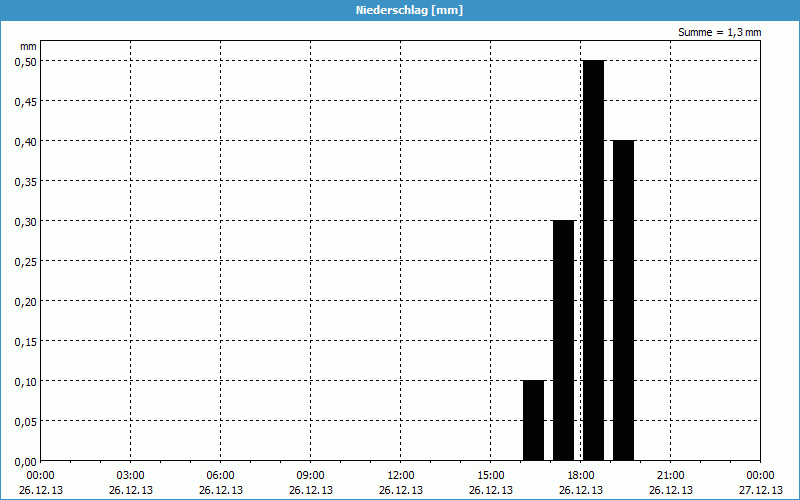
Task: Click the Niederschlag [mm] chart title
Action: [400, 10]
